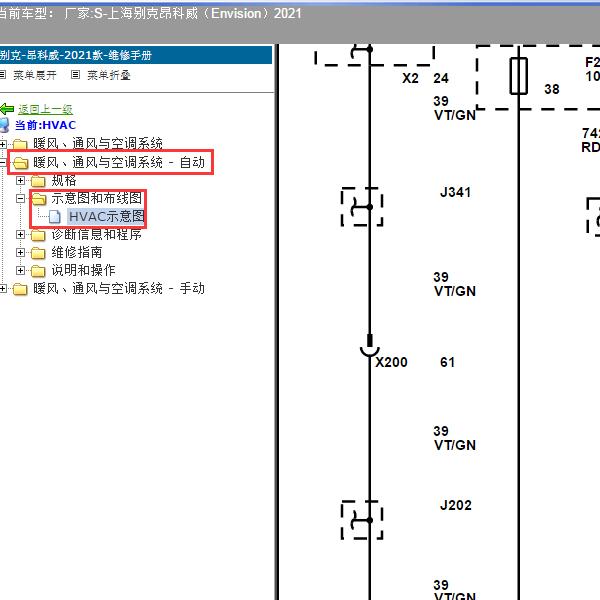
Task: Expand the 维修指南 folder
Action: tap(21, 252)
